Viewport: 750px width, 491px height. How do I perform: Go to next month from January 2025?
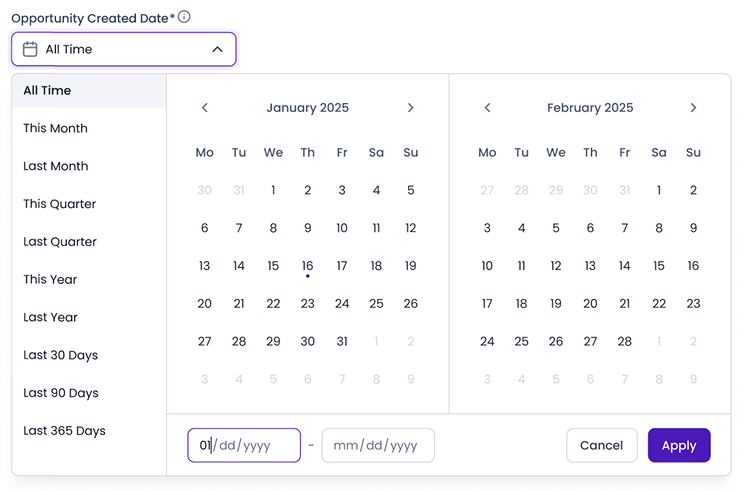[410, 108]
